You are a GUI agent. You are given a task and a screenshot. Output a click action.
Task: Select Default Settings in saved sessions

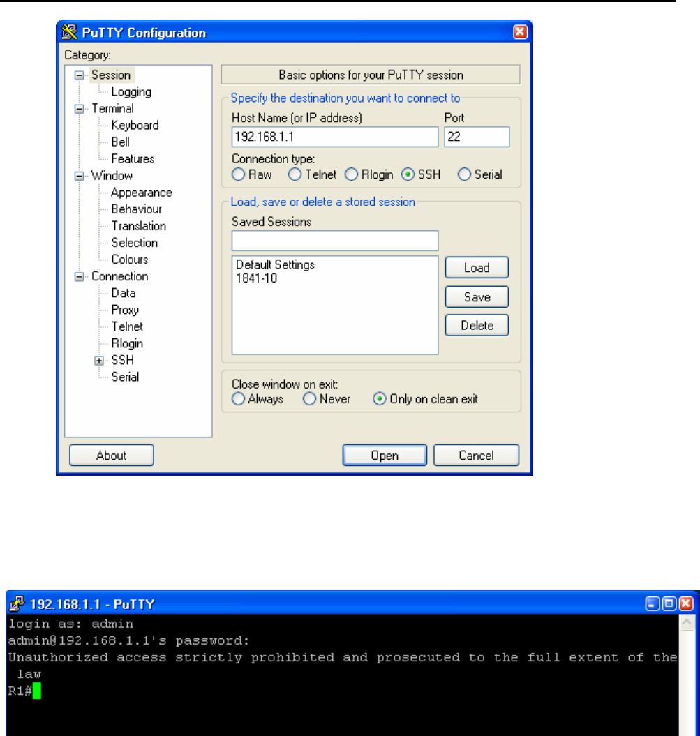275,264
